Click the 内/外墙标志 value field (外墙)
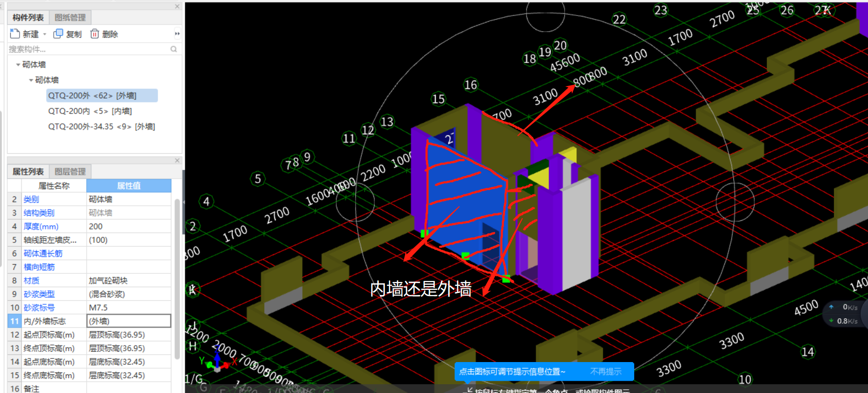The image size is (868, 393). [128, 321]
